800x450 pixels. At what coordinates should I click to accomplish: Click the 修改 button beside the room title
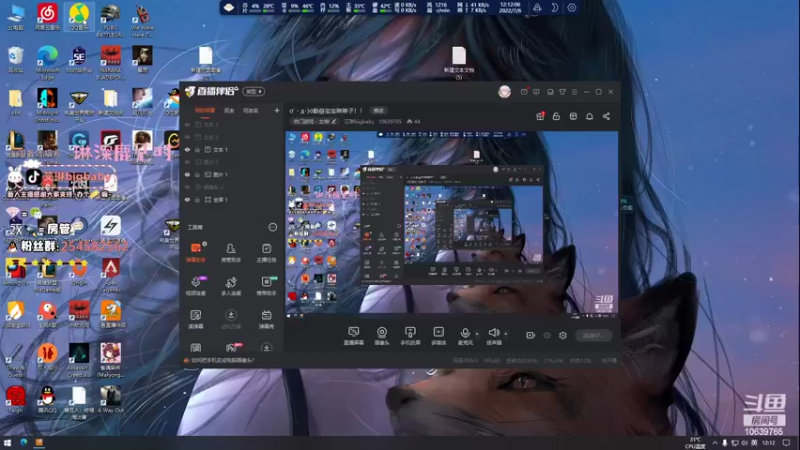[378, 110]
